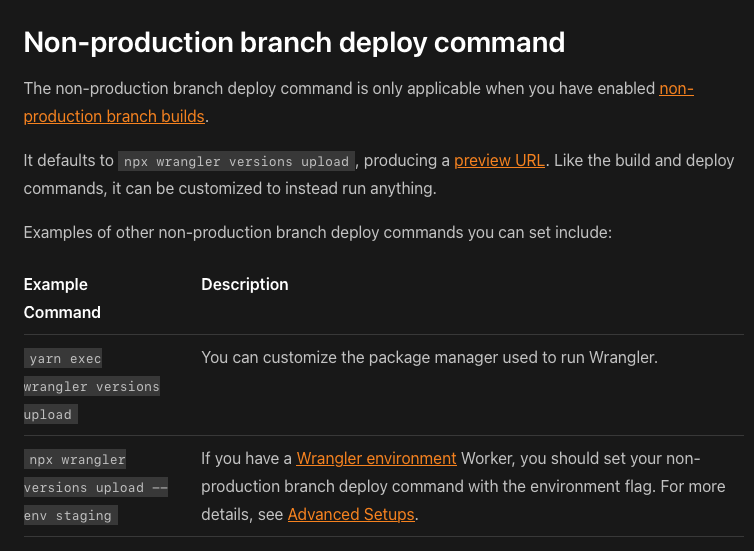Click the package manager description text
754x551 pixels.
[429, 357]
